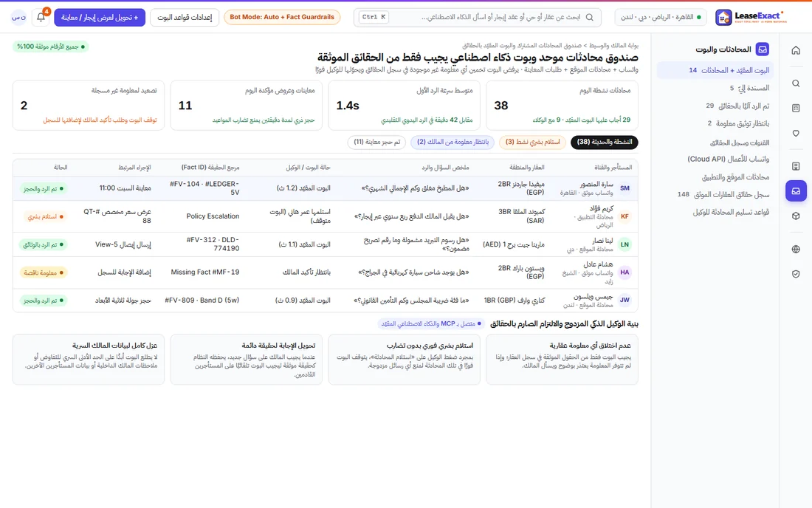Click the KF avatar for كريم فؤاد
812x508 pixels.
point(625,216)
